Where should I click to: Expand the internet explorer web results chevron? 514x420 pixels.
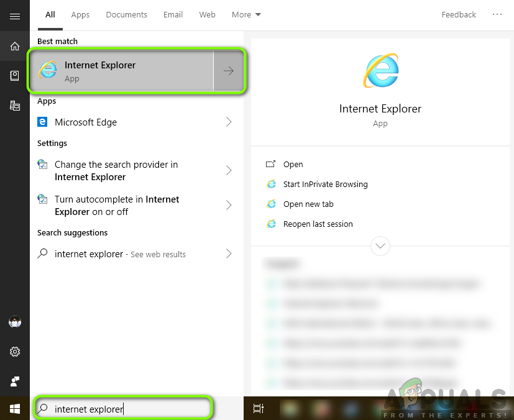[229, 253]
